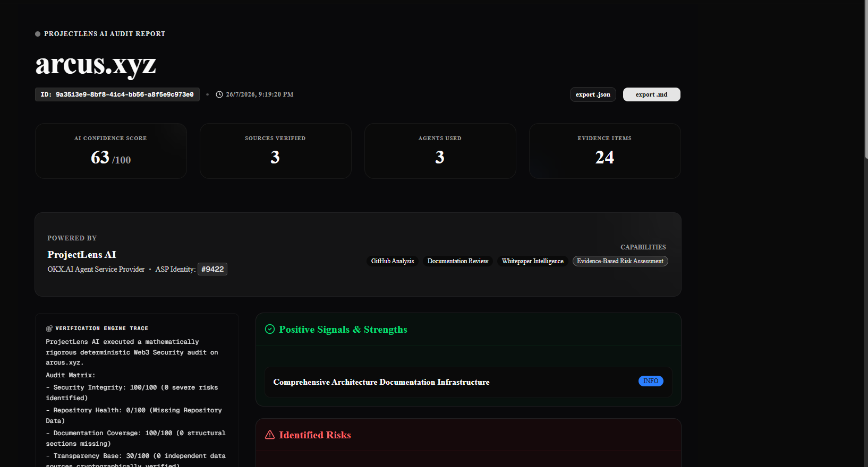Select the Documentation Review capability tag
Viewport: 868px width, 467px height.
coord(458,261)
